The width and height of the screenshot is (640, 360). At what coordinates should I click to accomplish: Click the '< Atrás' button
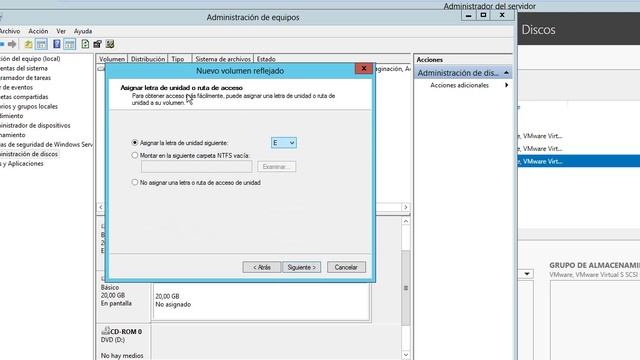click(x=262, y=267)
